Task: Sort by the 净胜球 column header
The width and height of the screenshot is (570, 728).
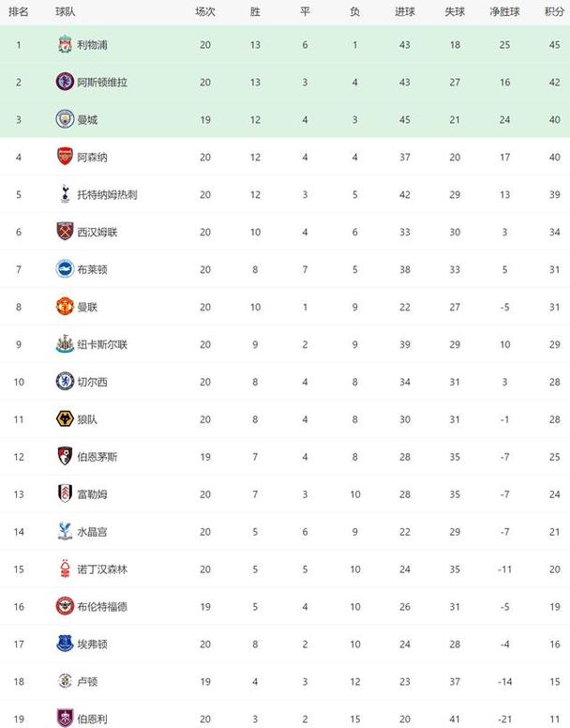Action: point(504,12)
